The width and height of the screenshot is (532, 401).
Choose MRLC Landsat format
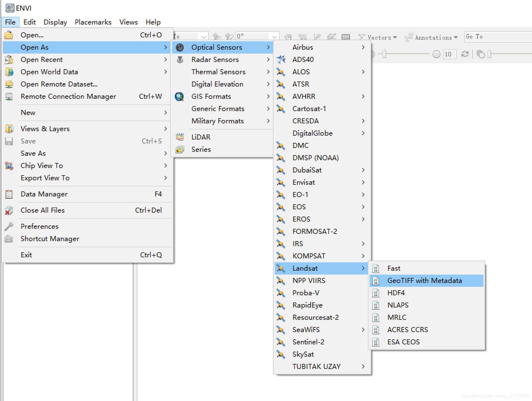[x=426, y=317]
